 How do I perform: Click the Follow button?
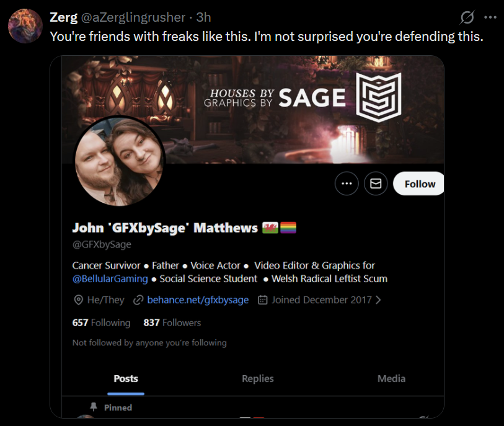pyautogui.click(x=418, y=184)
